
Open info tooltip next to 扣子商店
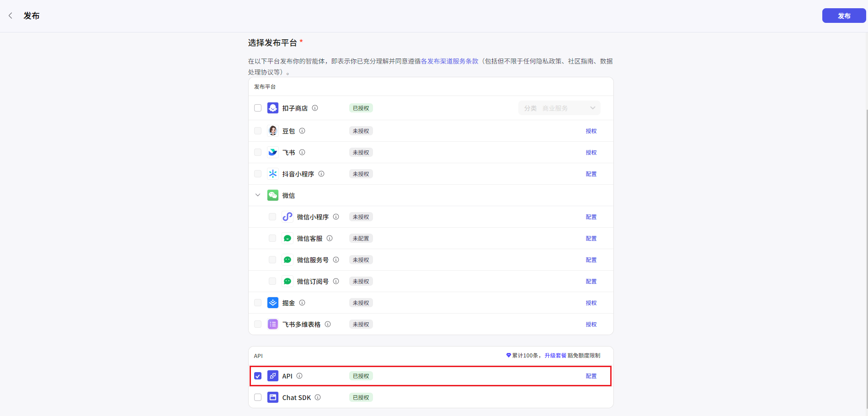click(315, 108)
